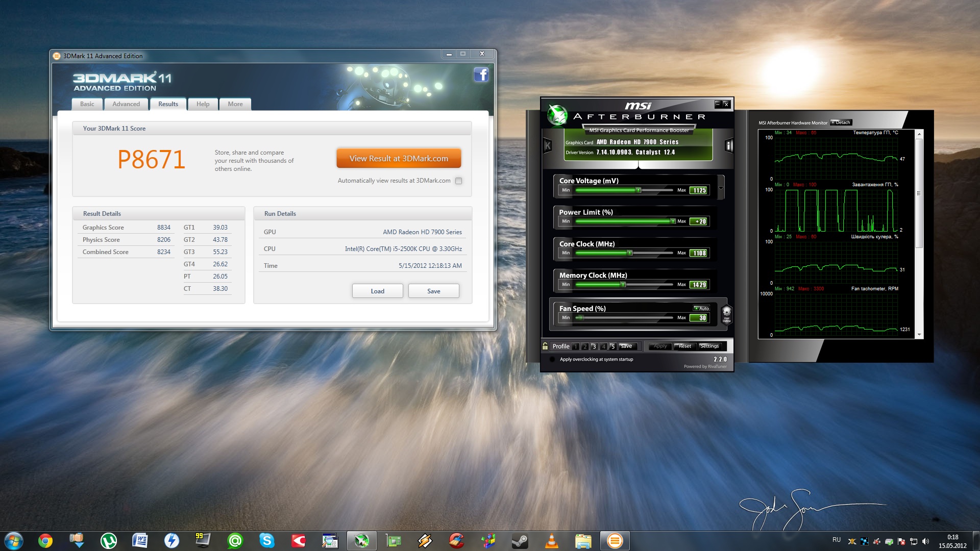
Task: Open the More tab
Action: [235, 104]
